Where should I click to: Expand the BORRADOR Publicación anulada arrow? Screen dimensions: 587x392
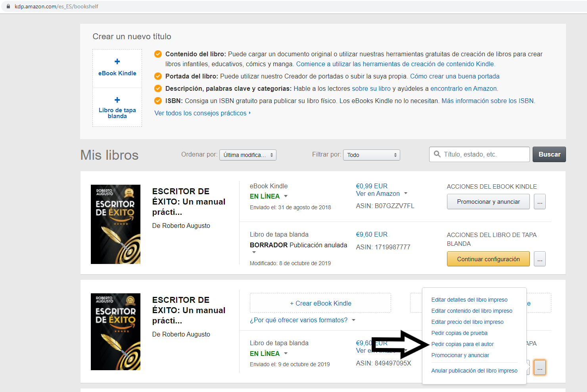tap(254, 252)
